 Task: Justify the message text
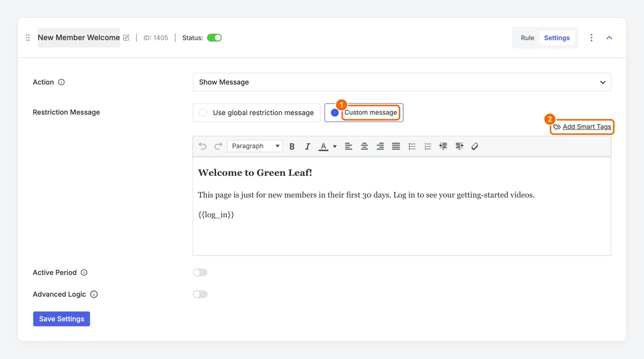tap(396, 146)
